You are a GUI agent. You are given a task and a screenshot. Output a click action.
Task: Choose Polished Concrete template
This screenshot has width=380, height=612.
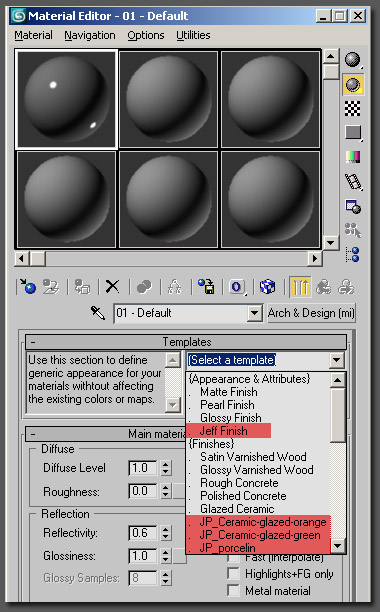point(243,496)
